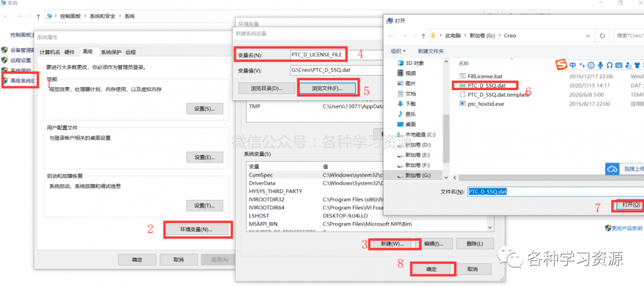This screenshot has height=287, width=644.
Task: Click 删除(L) button
Action: 474,243
